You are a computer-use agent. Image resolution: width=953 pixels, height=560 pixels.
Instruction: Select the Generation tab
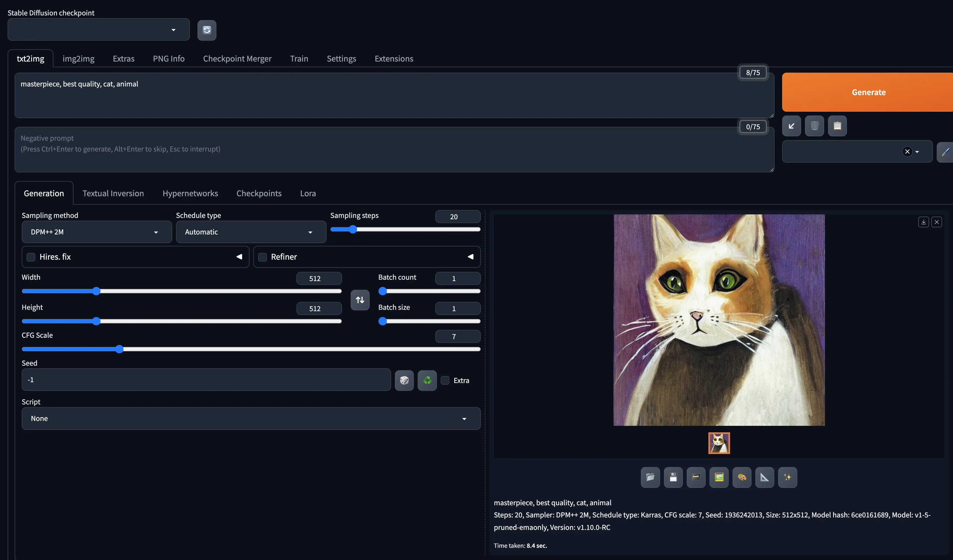click(44, 193)
